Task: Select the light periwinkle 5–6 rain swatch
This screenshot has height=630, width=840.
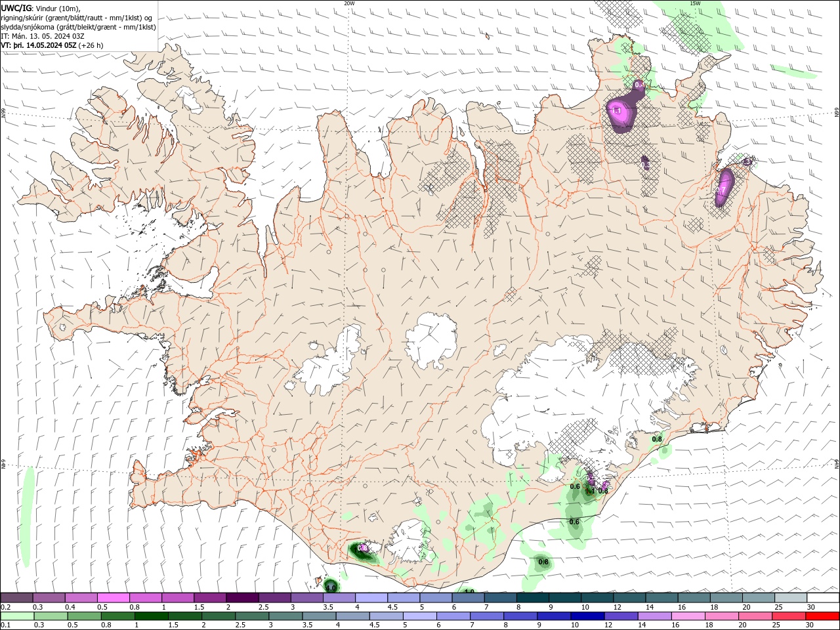Action: click(x=419, y=616)
